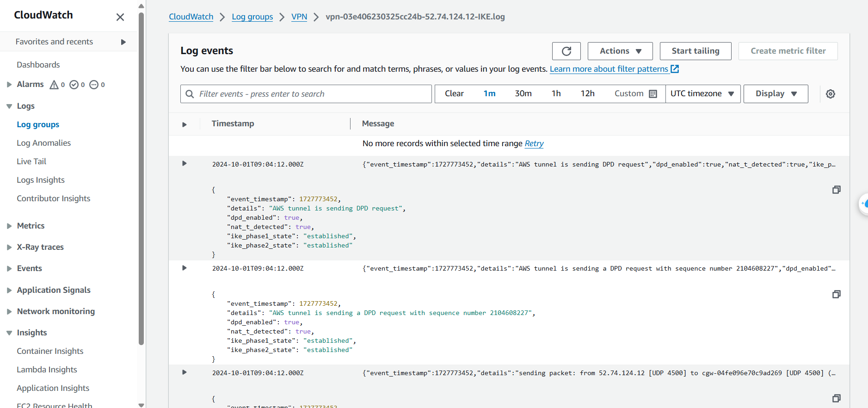
Task: Open Log Anomalies in sidebar
Action: pyautogui.click(x=44, y=143)
